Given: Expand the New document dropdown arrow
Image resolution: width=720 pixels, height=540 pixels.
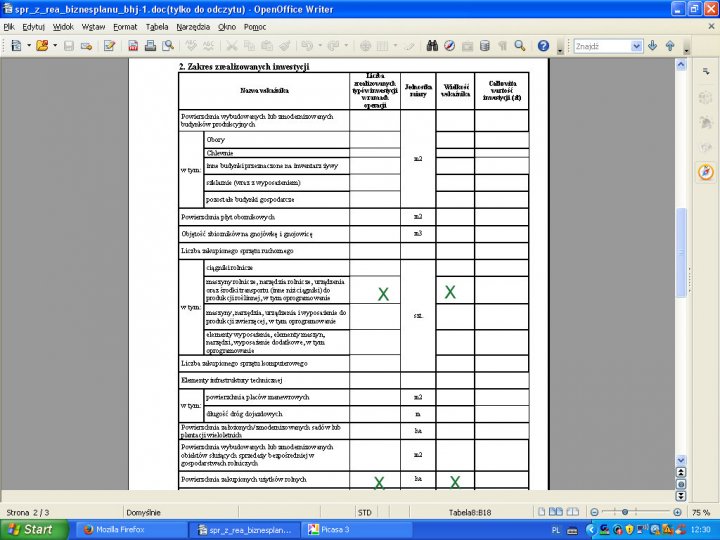Looking at the screenshot, I should pos(27,46).
